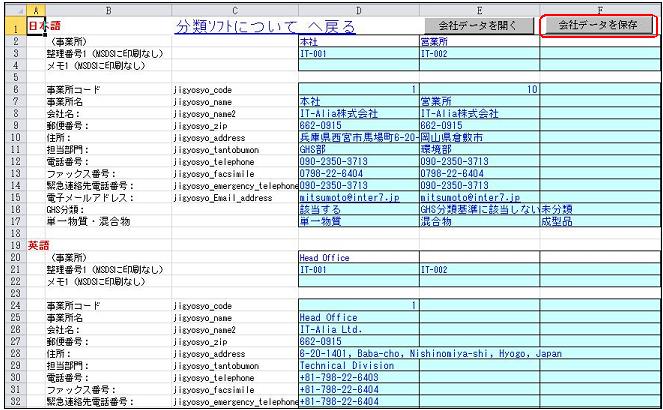
Task: Click the 該当する cell
Action: pyautogui.click(x=359, y=210)
